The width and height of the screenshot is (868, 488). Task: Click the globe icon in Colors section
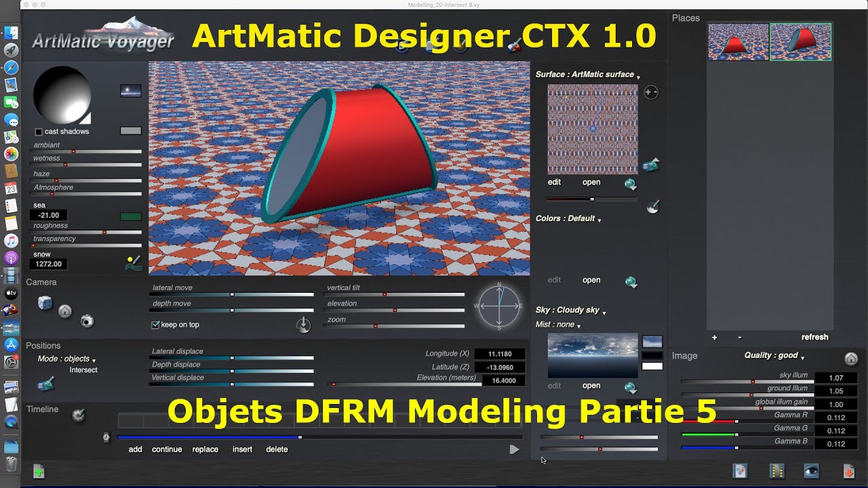[x=631, y=282]
